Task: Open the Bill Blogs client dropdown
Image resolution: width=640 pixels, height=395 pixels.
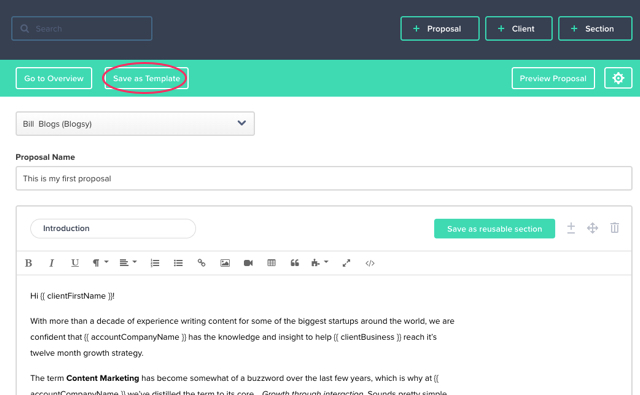Action: [x=135, y=124]
